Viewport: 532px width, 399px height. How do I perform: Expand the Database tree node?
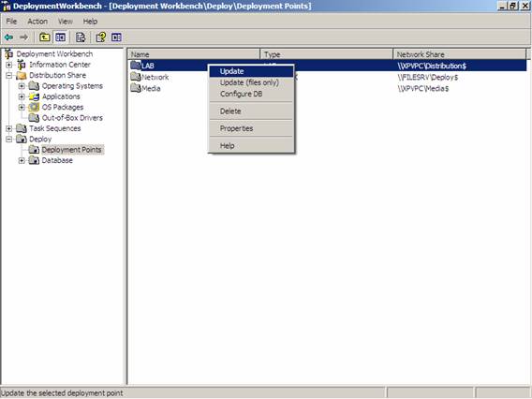(22, 160)
